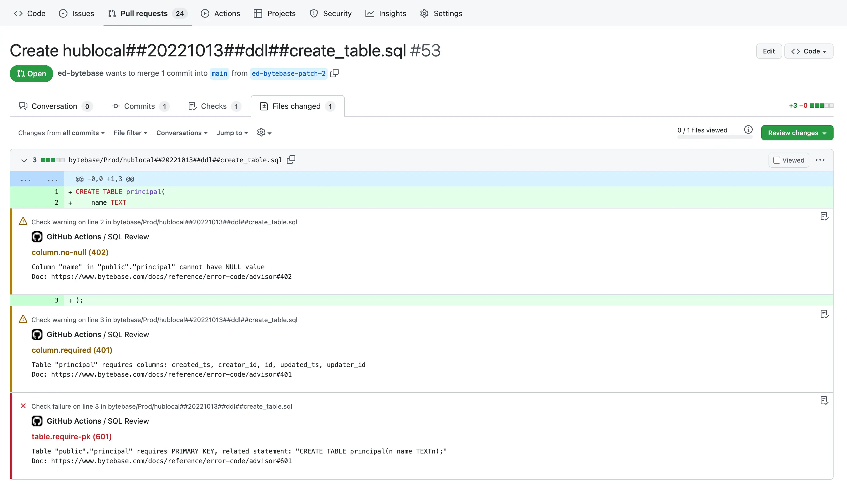The width and height of the screenshot is (847, 504).
Task: Mark create_table.sql as Viewed
Action: tap(788, 160)
